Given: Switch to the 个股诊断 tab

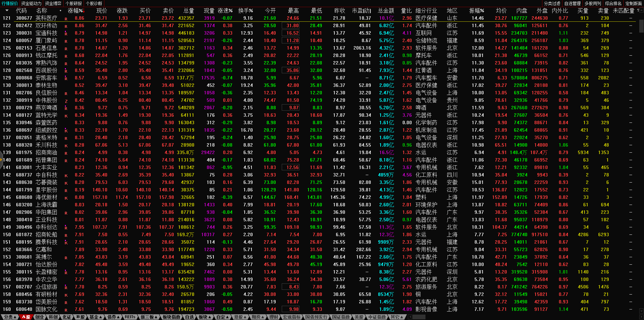Looking at the screenshot, I should click(x=94, y=3).
